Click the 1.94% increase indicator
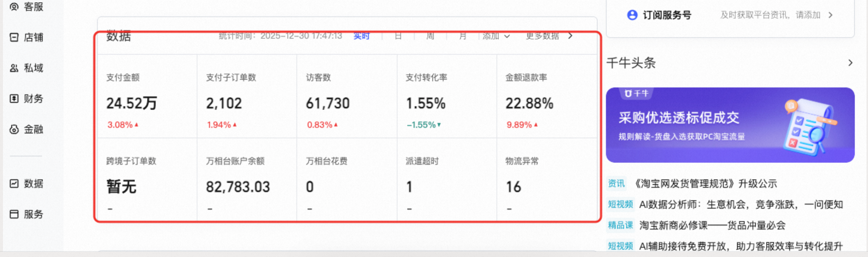The width and height of the screenshot is (868, 257). (x=222, y=125)
